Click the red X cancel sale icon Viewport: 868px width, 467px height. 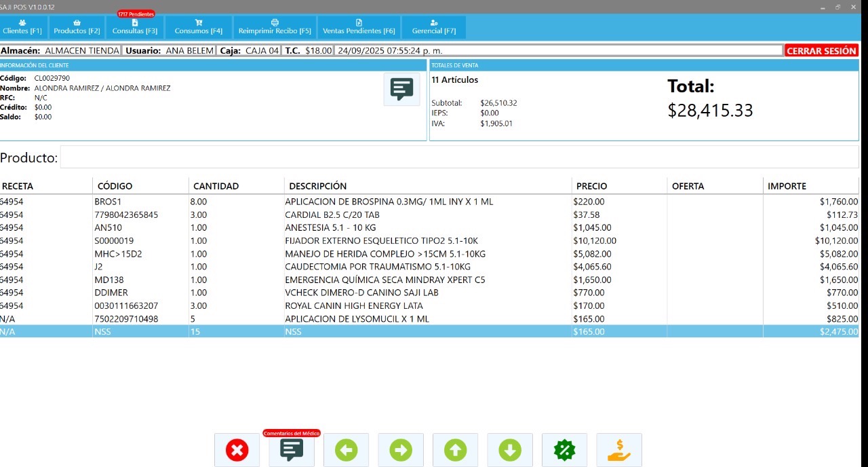click(237, 449)
